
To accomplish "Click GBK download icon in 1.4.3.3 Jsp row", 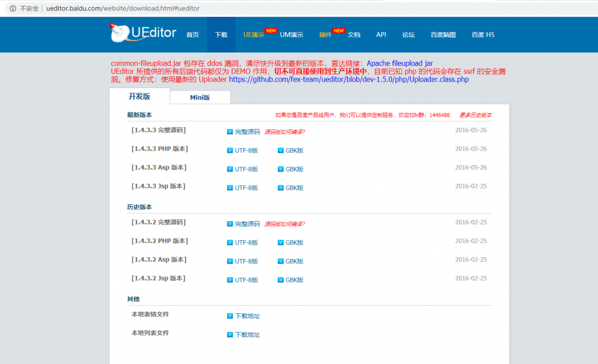I will 281,188.
